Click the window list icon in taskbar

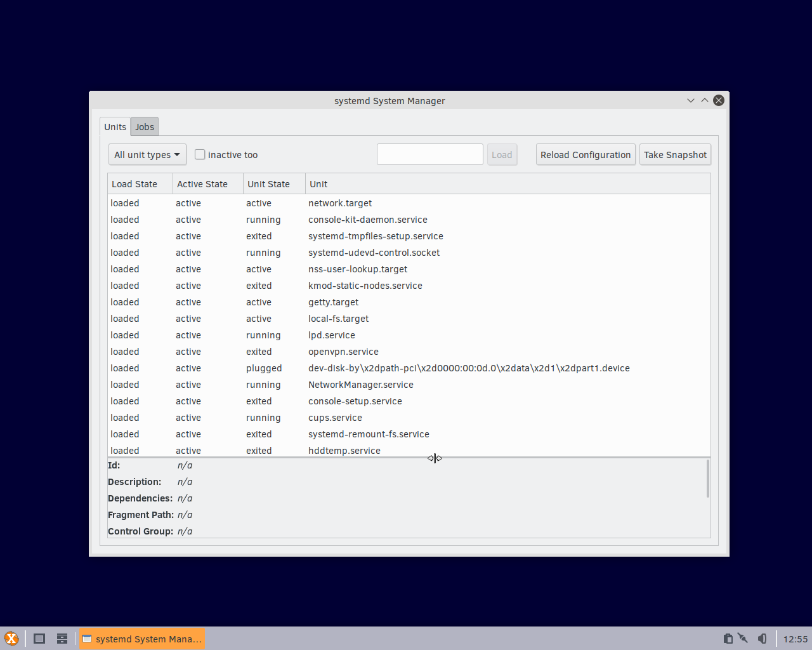point(62,639)
